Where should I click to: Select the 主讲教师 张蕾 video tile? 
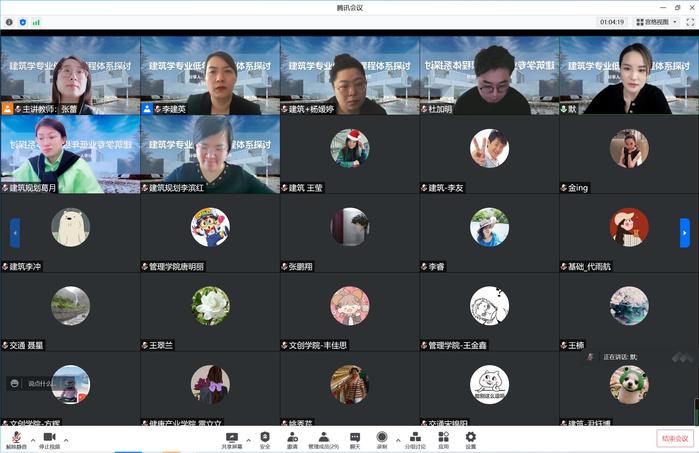[70, 76]
